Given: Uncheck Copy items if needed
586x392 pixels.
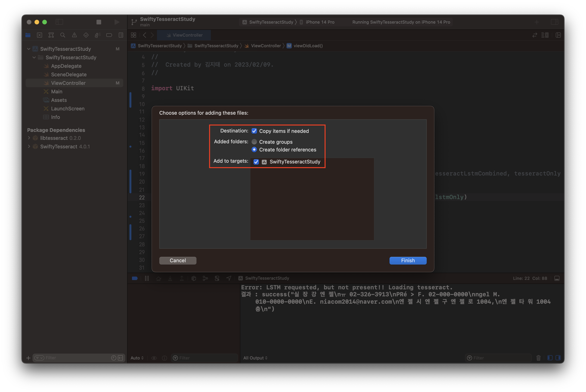Looking at the screenshot, I should (x=254, y=131).
